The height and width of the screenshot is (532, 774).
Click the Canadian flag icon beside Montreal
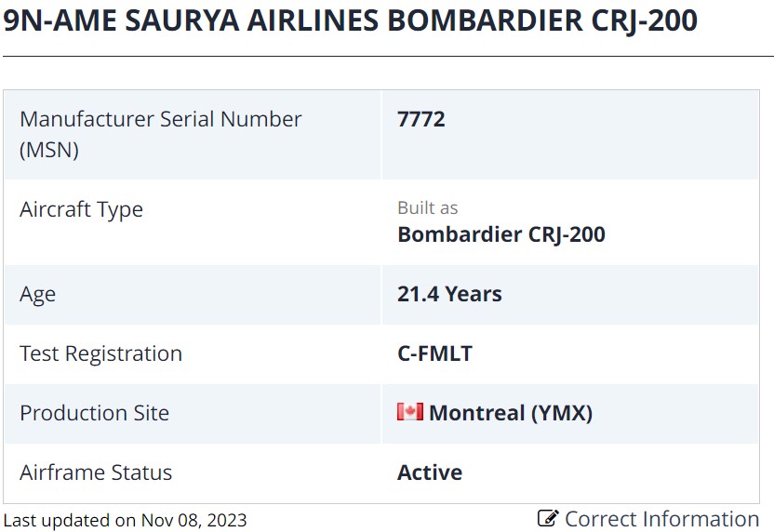[x=410, y=412]
